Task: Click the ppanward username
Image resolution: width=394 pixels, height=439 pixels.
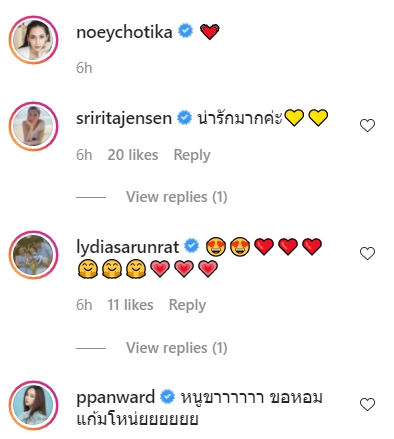Action: pos(116,398)
